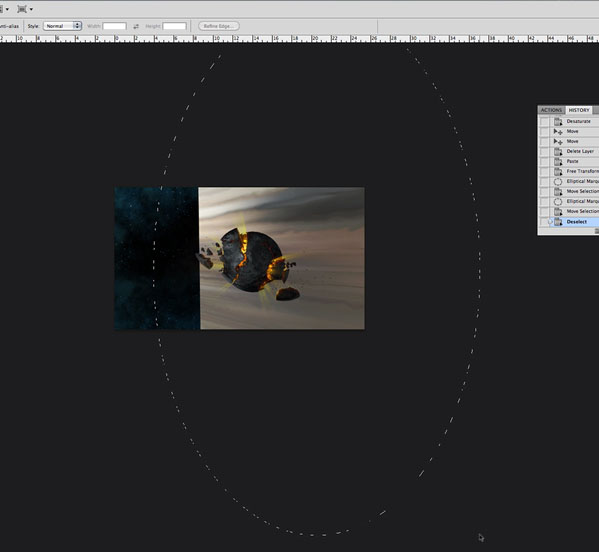Toggle history brush source box next to Paste
Viewport: 599px width, 552px height.
tap(544, 161)
